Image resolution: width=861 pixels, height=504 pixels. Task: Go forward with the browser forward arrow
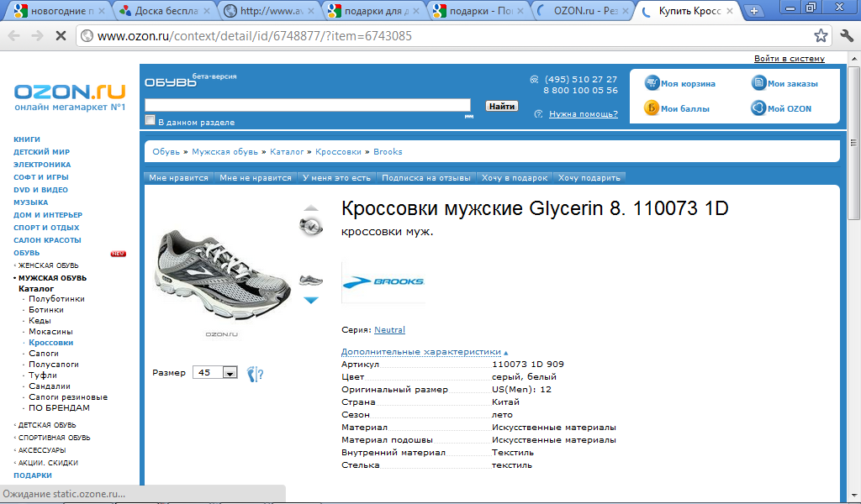coord(37,36)
